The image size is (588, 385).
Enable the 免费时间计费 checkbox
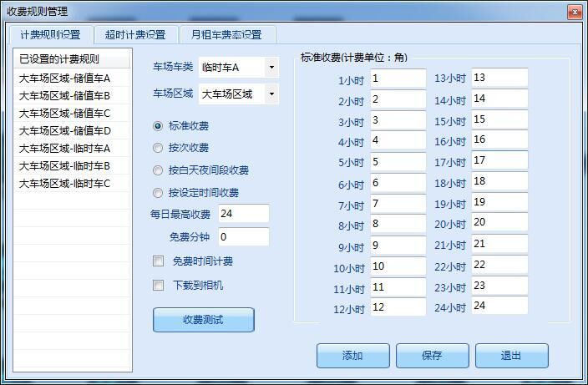click(159, 261)
